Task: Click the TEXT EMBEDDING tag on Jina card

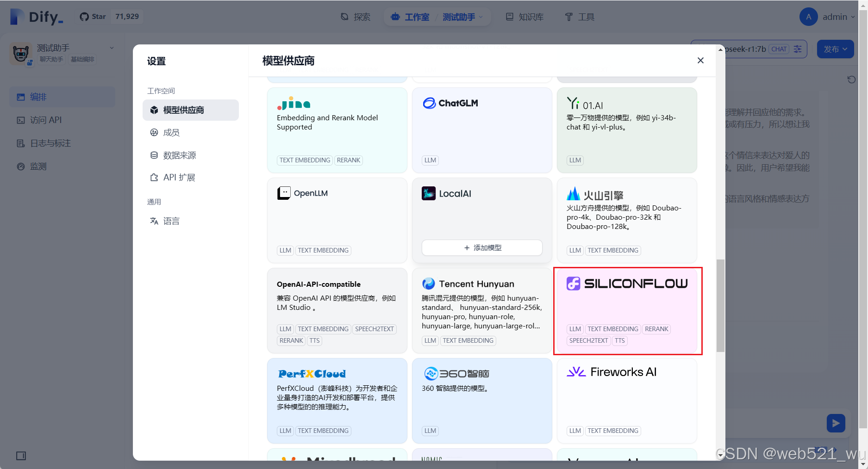Action: coord(305,160)
